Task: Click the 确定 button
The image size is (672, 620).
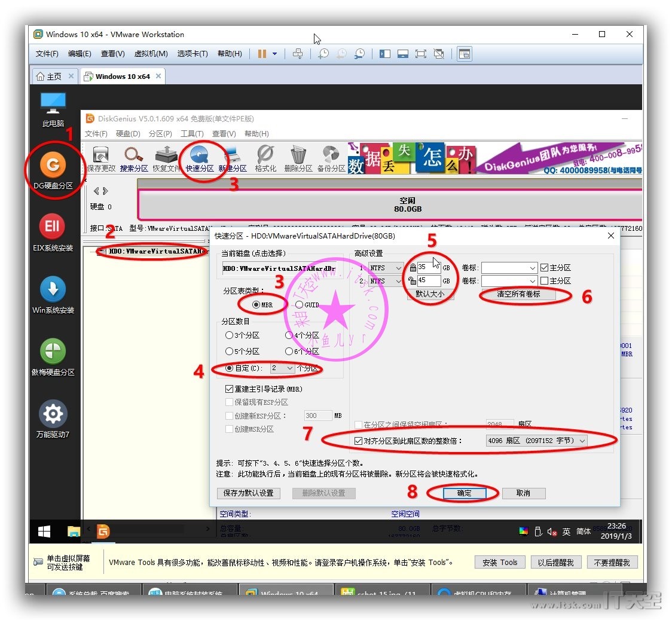Action: point(464,493)
